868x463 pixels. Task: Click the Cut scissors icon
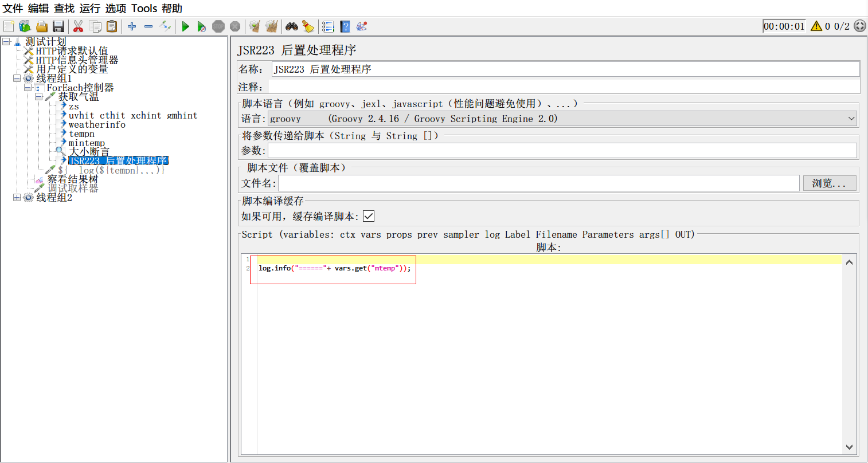[x=79, y=26]
